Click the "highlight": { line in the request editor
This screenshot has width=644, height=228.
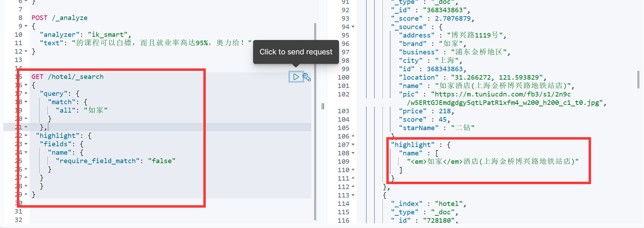63,136
